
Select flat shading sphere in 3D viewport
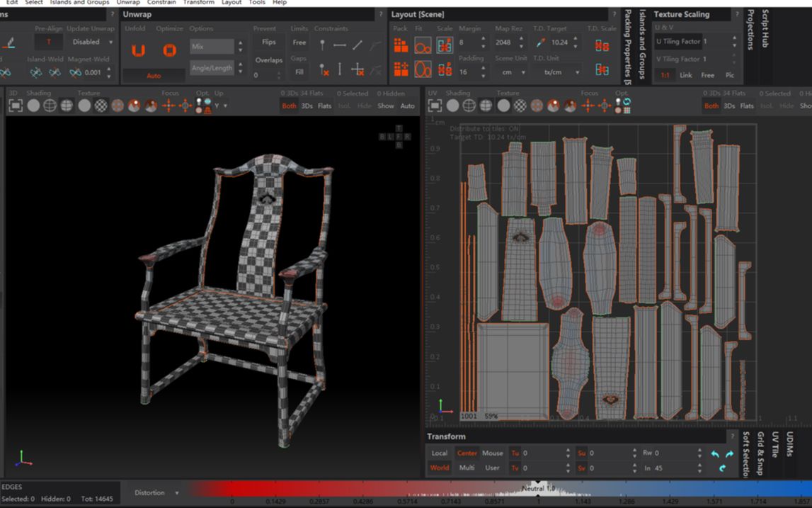[x=33, y=106]
